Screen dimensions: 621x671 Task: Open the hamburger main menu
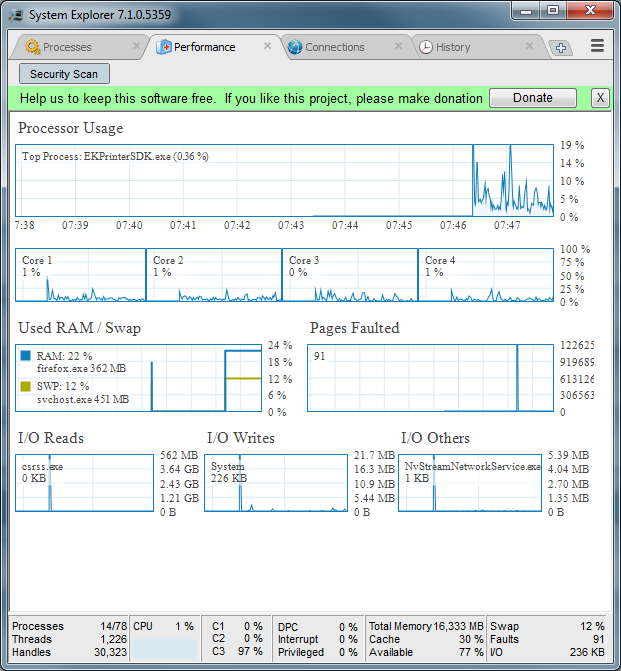pyautogui.click(x=597, y=46)
